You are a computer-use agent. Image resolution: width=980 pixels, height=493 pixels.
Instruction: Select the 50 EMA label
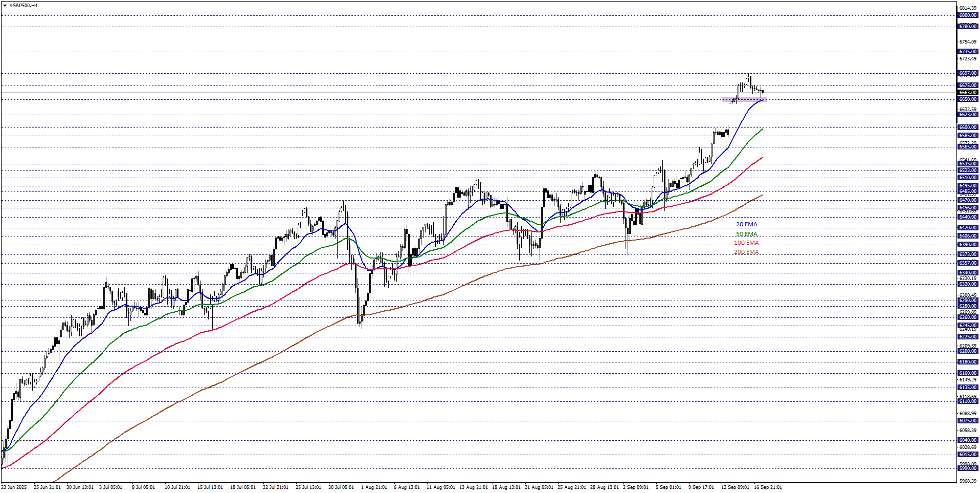[746, 234]
